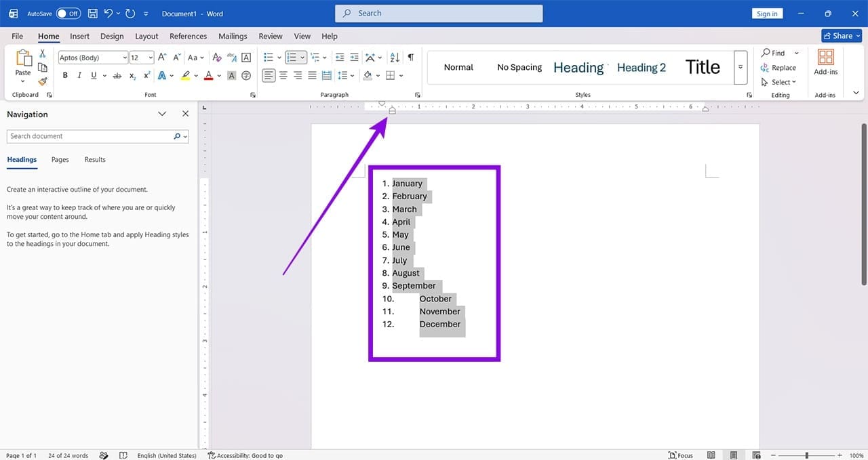Viewport: 868px width, 460px height.
Task: Click Increase Indent icon
Action: click(353, 58)
